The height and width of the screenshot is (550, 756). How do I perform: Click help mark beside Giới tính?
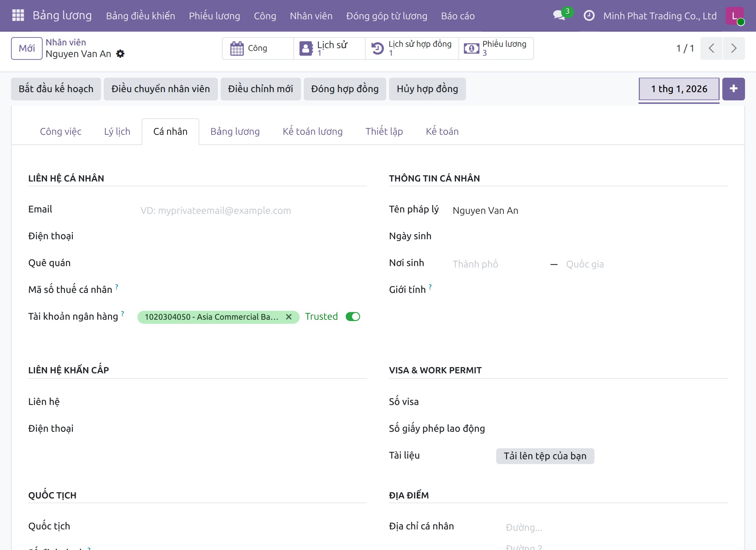point(430,287)
